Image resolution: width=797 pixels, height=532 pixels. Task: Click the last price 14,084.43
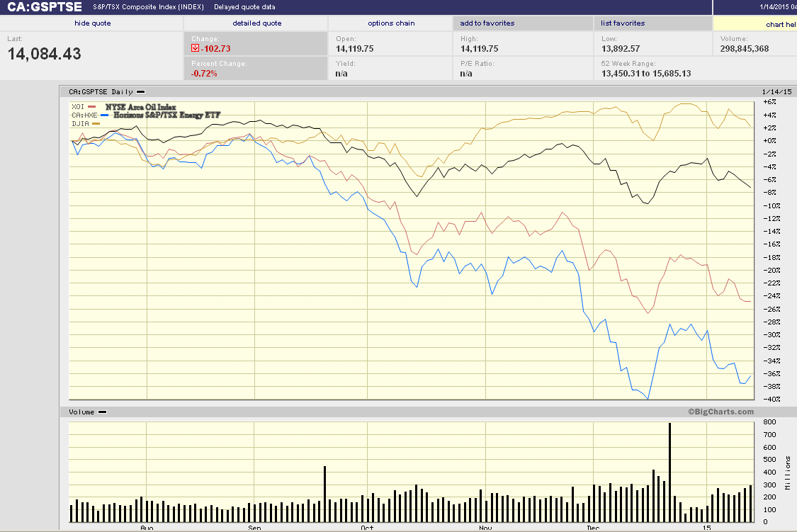pyautogui.click(x=44, y=54)
